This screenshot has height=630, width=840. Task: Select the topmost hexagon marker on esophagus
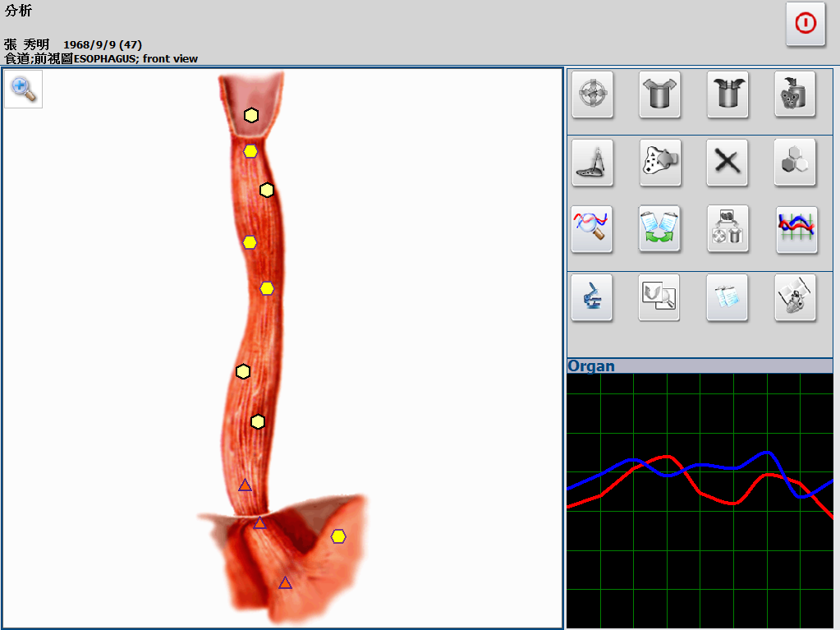coord(251,115)
